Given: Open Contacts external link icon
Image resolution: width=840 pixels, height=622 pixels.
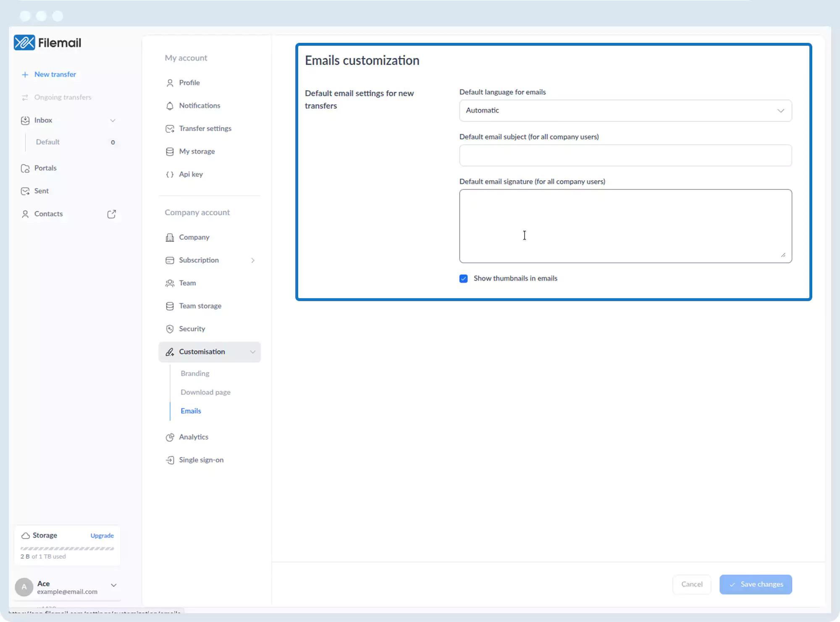Looking at the screenshot, I should pos(111,214).
